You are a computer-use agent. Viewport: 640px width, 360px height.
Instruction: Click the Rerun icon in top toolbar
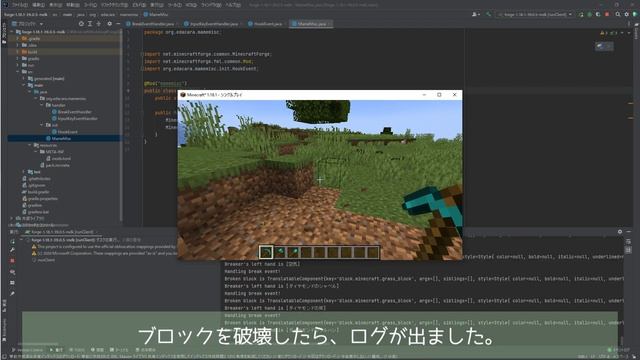click(581, 14)
